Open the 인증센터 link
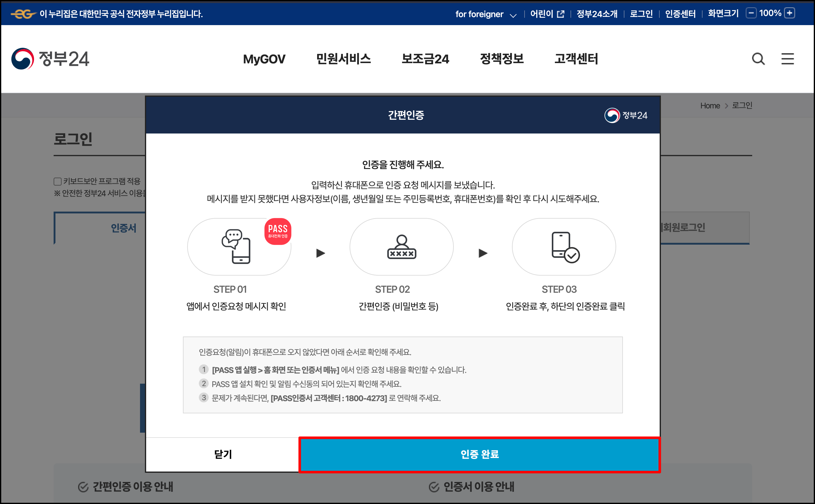The width and height of the screenshot is (815, 504). pyautogui.click(x=680, y=14)
